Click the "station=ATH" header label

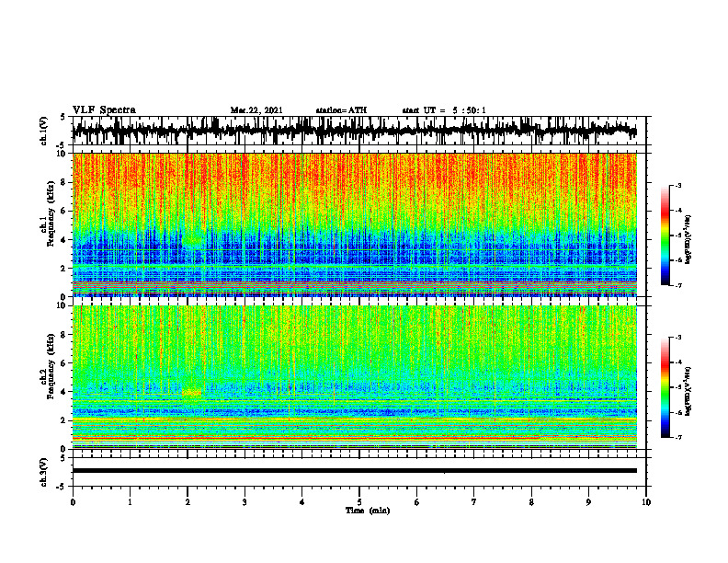pos(341,110)
